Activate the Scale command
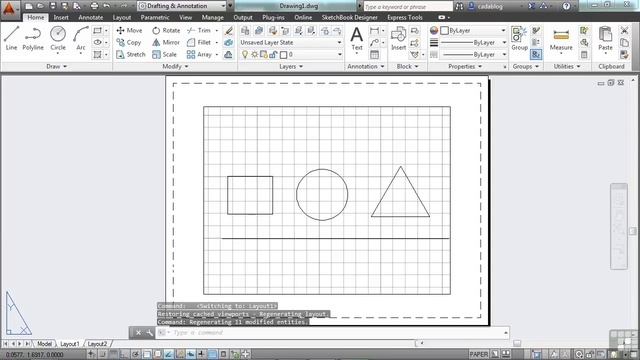 click(x=164, y=54)
